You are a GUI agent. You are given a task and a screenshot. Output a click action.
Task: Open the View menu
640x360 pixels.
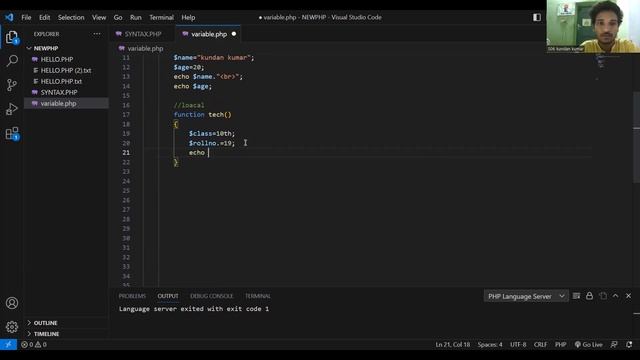(99, 17)
